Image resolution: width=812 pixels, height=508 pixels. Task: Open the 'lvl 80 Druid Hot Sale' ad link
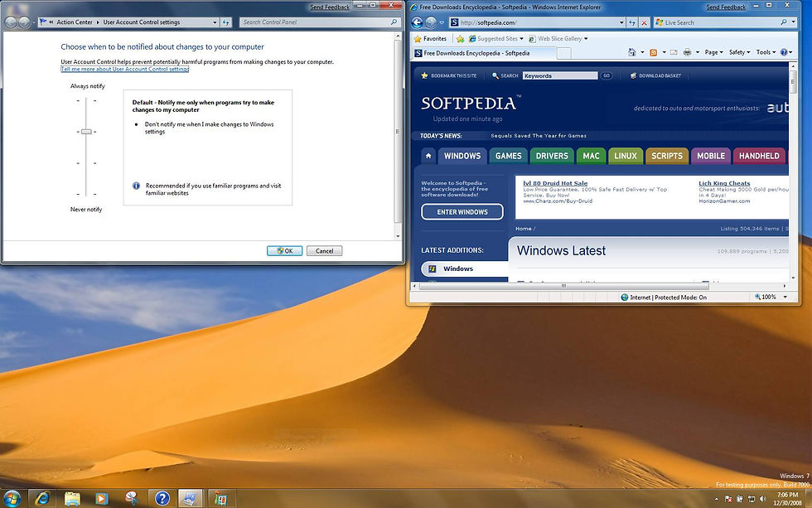[x=555, y=183]
